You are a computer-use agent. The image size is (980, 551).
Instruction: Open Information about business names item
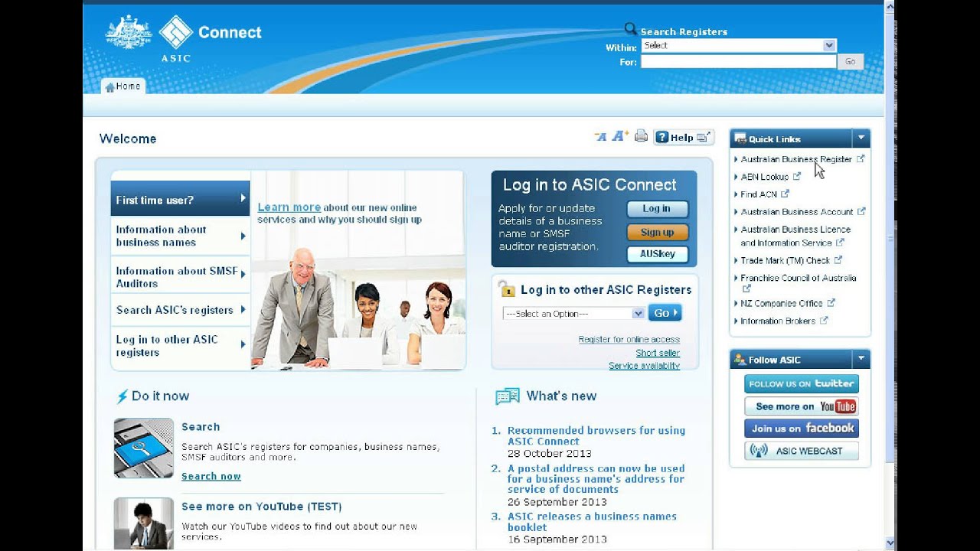pos(180,236)
